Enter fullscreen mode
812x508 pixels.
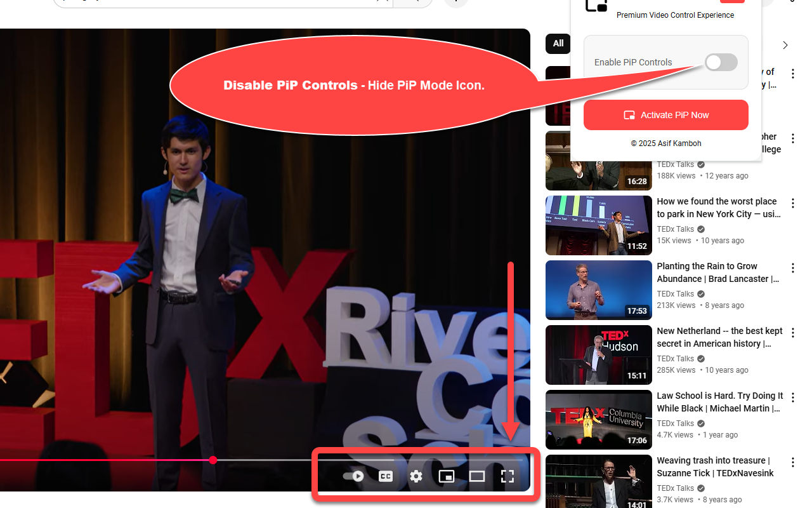tap(507, 476)
